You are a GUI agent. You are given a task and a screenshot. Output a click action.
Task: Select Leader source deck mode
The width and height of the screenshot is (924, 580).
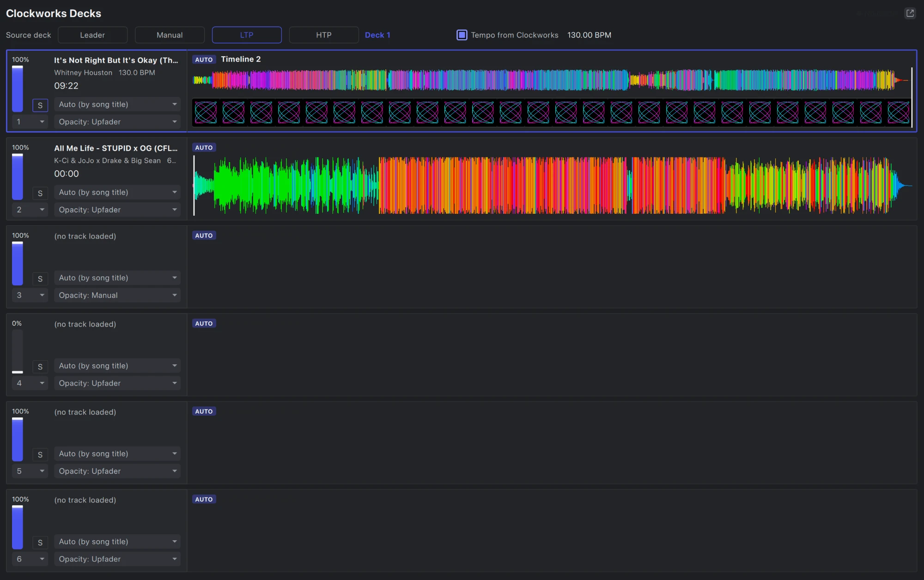point(92,35)
